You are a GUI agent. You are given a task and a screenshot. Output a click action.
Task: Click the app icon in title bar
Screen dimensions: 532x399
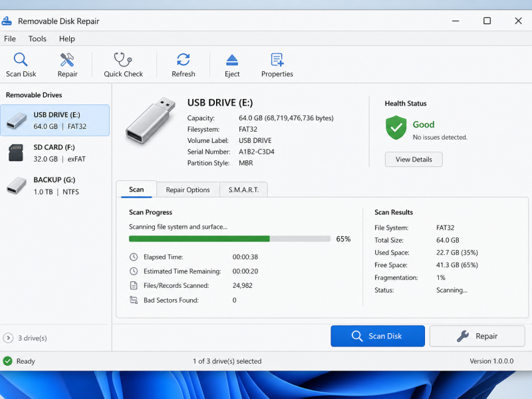coord(7,21)
